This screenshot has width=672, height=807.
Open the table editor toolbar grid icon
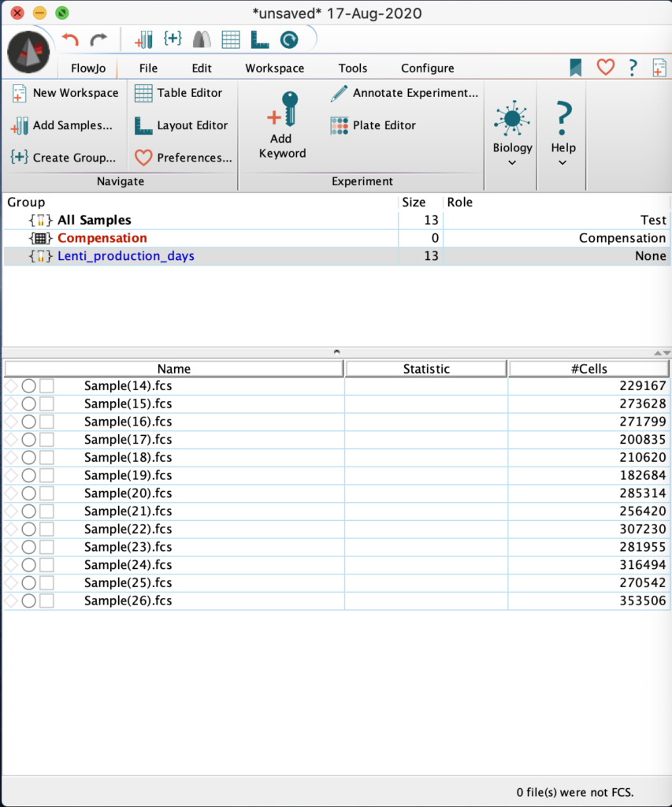(x=231, y=39)
